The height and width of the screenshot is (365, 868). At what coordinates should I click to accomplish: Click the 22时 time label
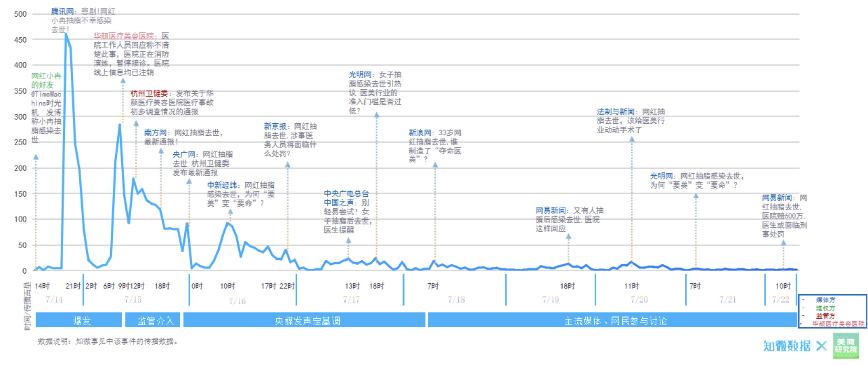[287, 286]
